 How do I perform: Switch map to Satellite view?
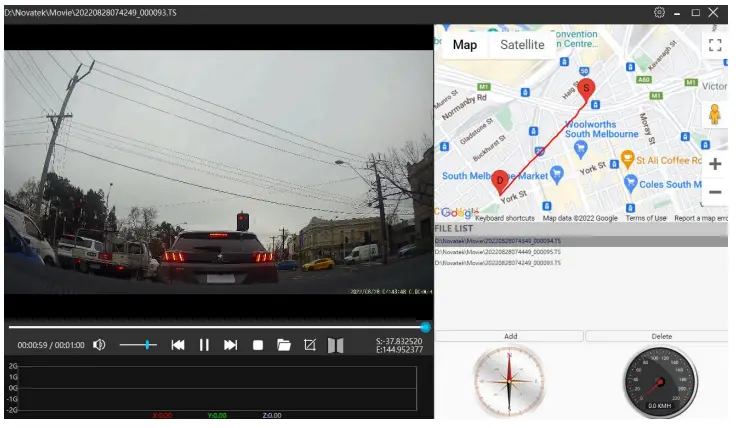click(x=522, y=45)
